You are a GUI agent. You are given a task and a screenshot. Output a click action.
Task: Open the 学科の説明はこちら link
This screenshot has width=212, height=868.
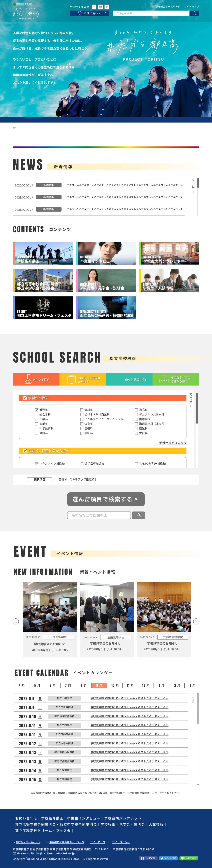coord(172,443)
